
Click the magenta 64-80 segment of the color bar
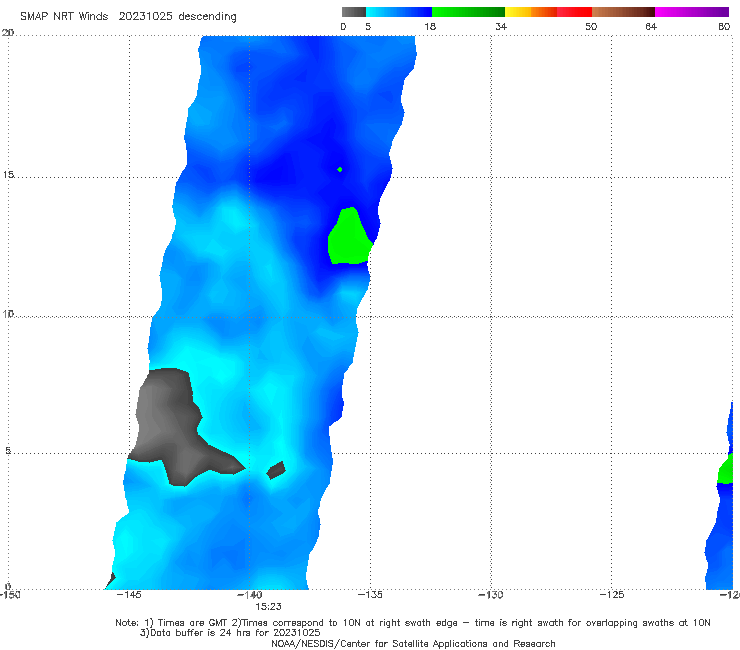pyautogui.click(x=692, y=12)
